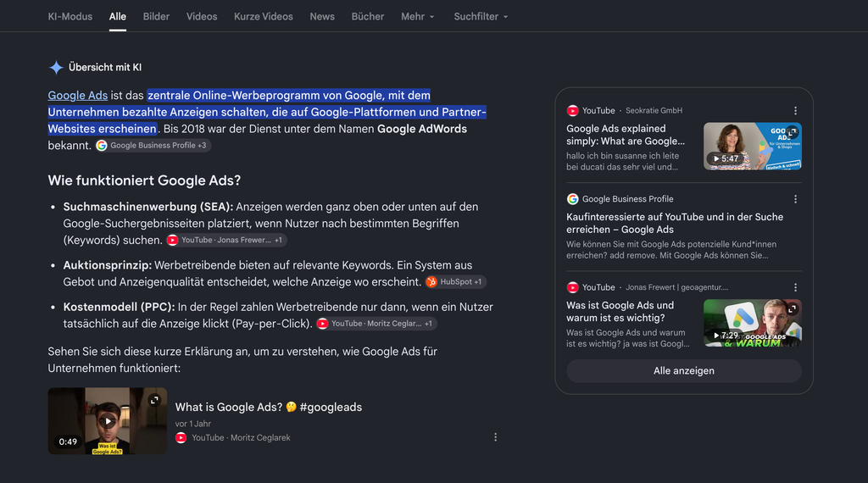The image size is (868, 483).
Task: Open options for Google Business Profile card
Action: [795, 199]
